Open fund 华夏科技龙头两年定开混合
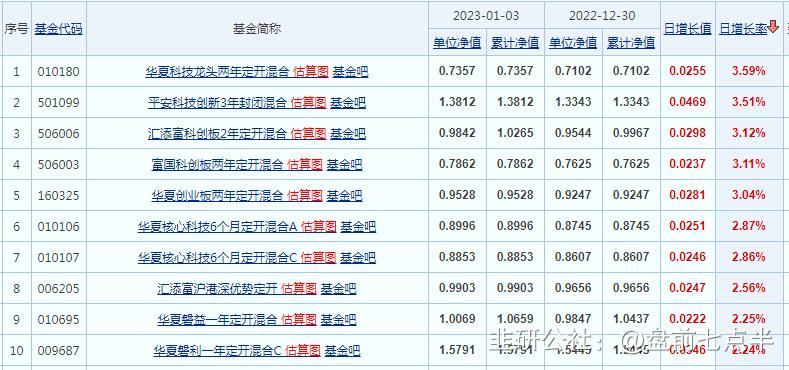789x370 pixels. (218, 71)
